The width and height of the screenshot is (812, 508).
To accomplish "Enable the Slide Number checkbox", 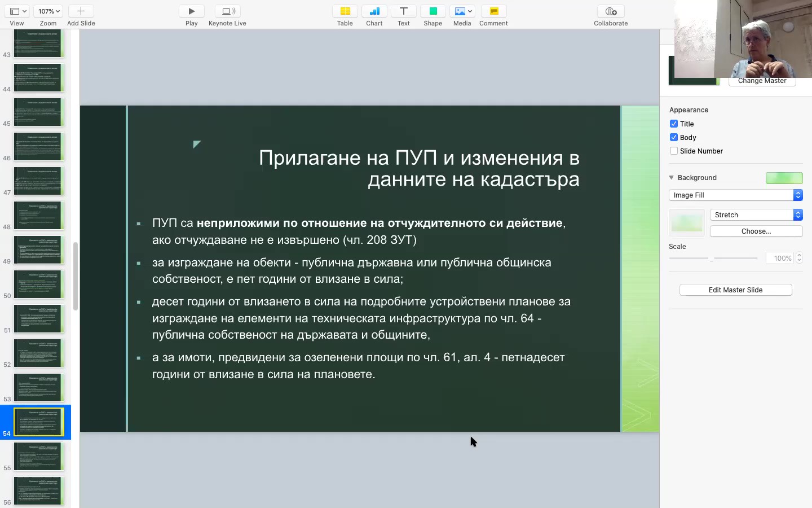I will coord(674,151).
